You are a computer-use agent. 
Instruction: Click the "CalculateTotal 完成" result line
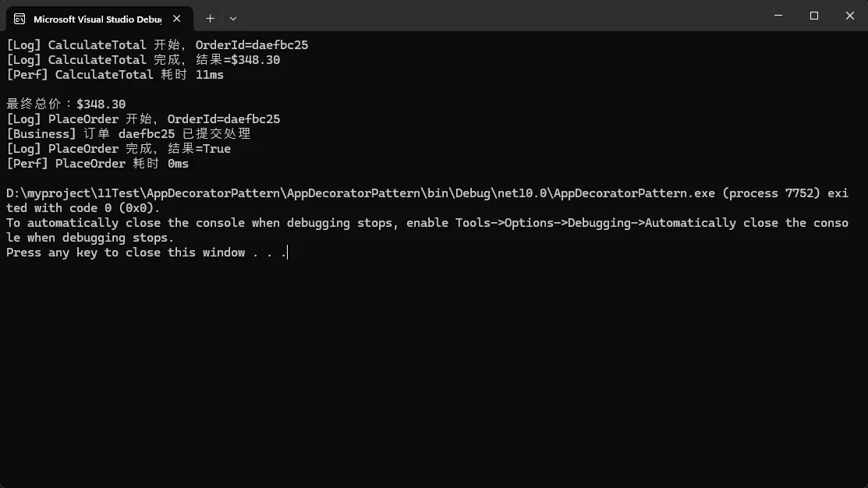pos(143,60)
